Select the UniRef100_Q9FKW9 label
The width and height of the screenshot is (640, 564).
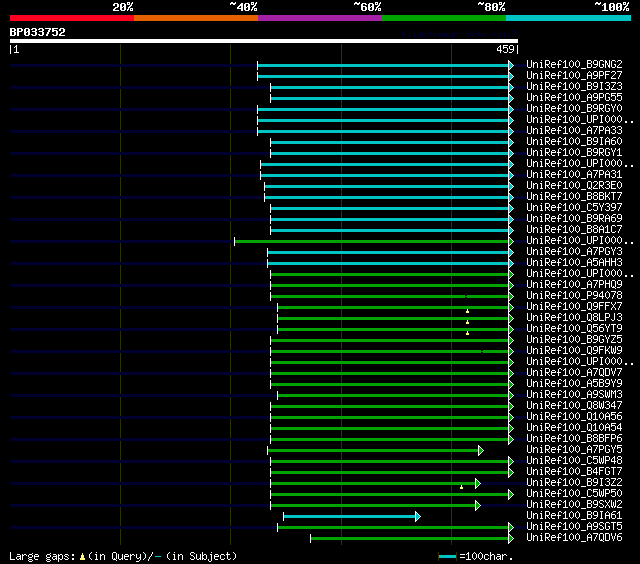pyautogui.click(x=574, y=351)
